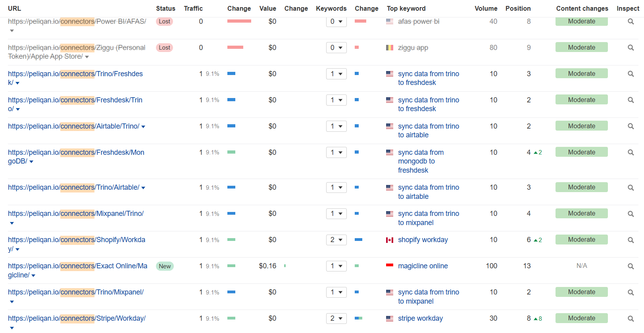Open the connectors/Power BI/AFAS URL link
Viewport: 644px width, 333px height.
[x=77, y=21]
